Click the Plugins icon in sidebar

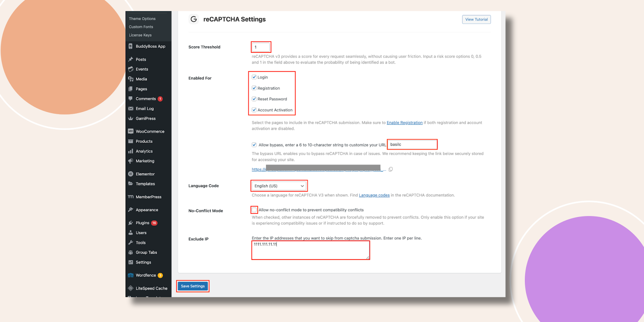(x=131, y=223)
